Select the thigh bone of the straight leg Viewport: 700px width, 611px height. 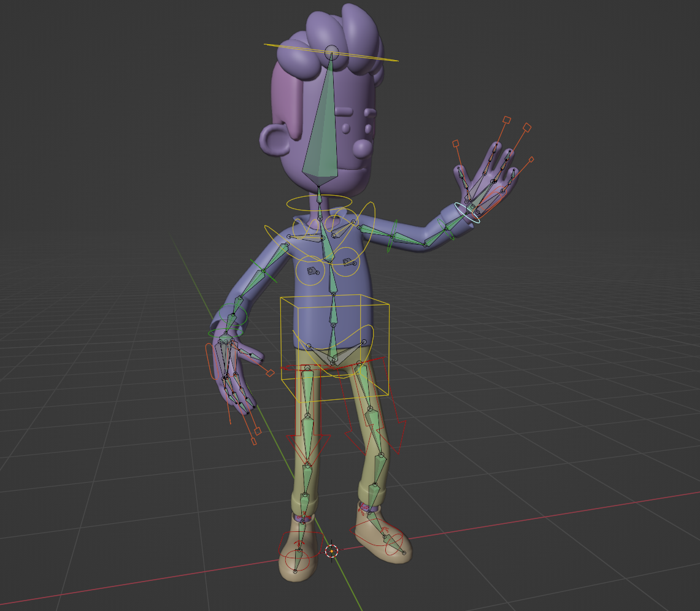[x=307, y=391]
